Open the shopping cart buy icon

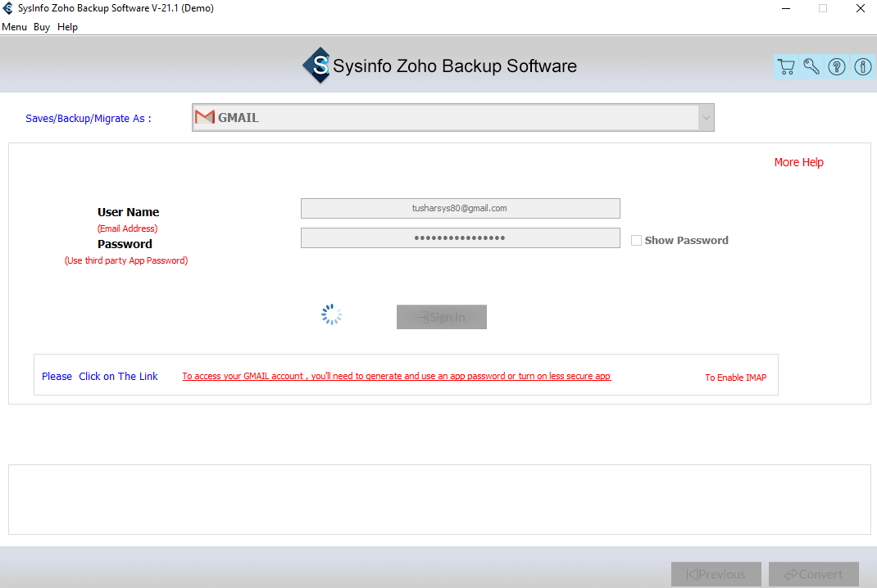pyautogui.click(x=786, y=66)
